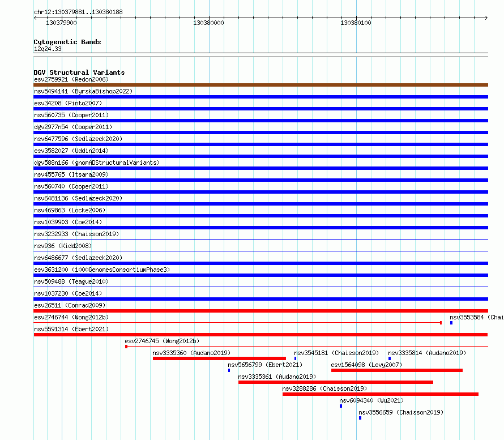Click chr12:130379881..130380188 region label
The image size is (504, 440).
(78, 12)
